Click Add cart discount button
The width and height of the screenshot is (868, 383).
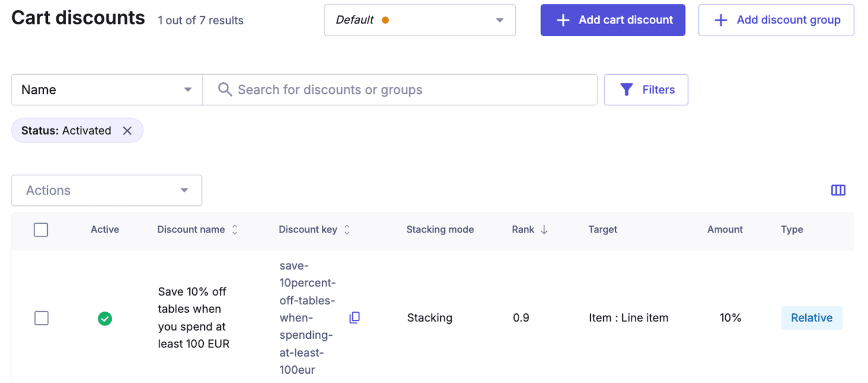612,20
